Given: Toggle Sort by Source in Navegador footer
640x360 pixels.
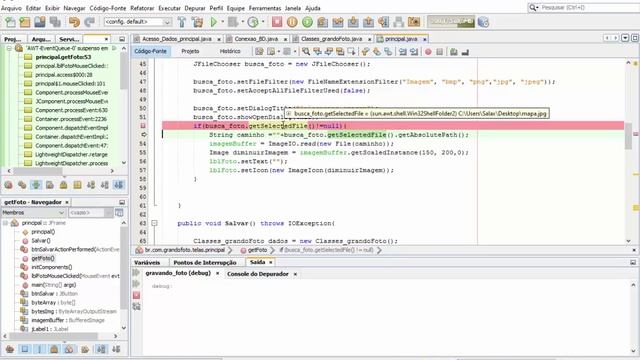Looking at the screenshot, I should click(116, 349).
